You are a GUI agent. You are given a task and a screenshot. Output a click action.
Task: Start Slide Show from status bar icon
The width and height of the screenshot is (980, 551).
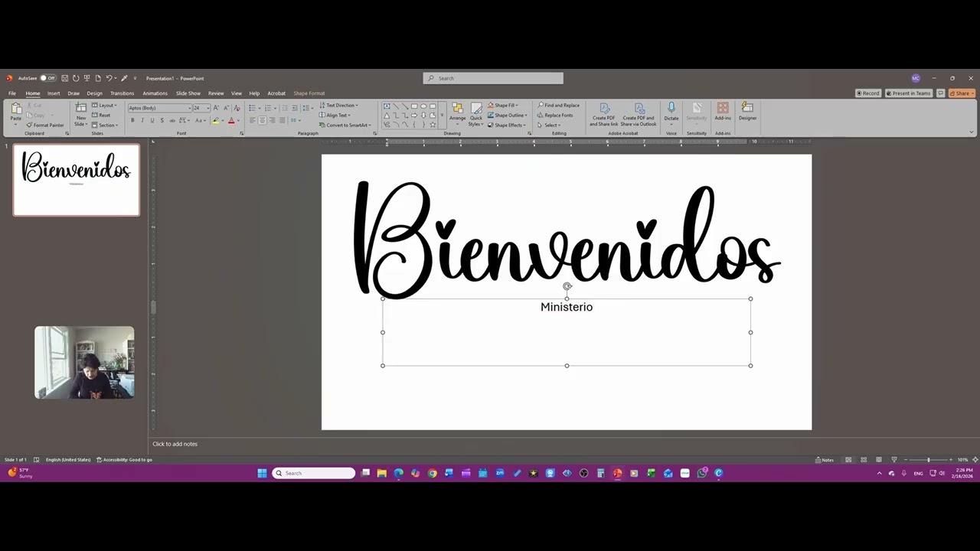point(894,460)
